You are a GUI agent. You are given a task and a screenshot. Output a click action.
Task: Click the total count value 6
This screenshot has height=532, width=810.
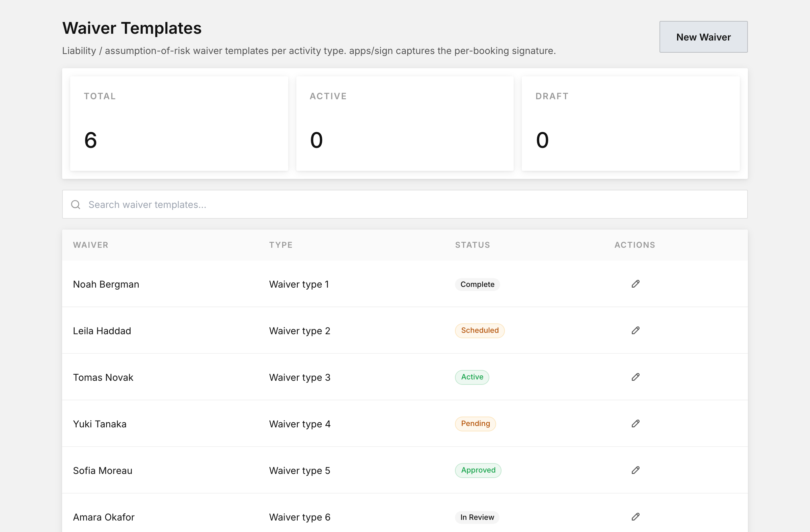coord(90,140)
